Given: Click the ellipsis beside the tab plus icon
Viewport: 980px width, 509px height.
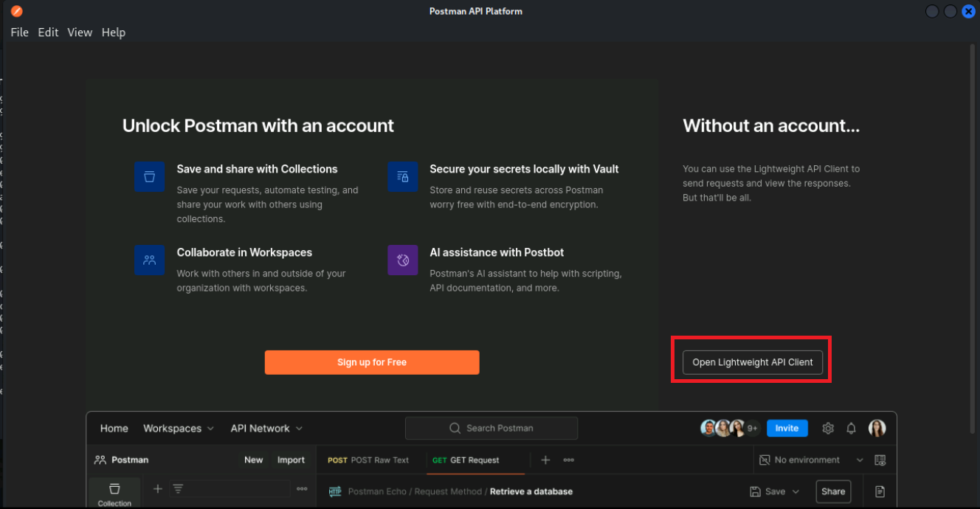Looking at the screenshot, I should coord(568,460).
